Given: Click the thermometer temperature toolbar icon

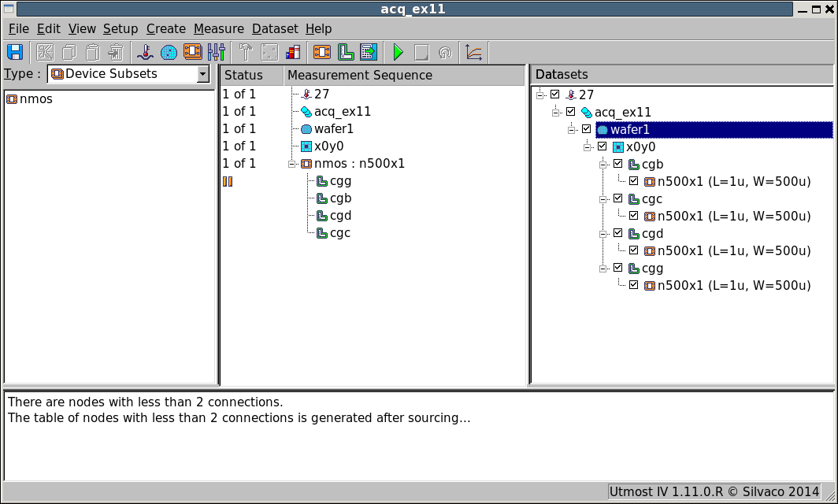Looking at the screenshot, I should point(145,53).
